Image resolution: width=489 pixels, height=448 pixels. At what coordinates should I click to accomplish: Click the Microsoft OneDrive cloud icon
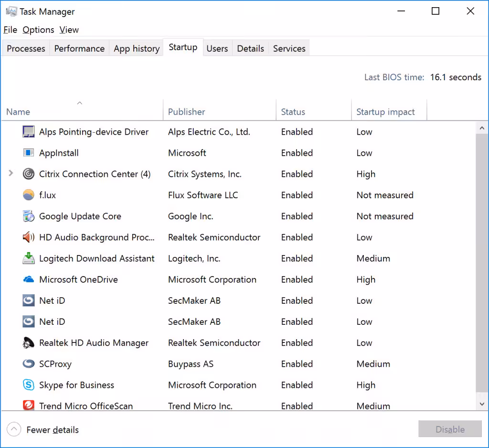(28, 279)
